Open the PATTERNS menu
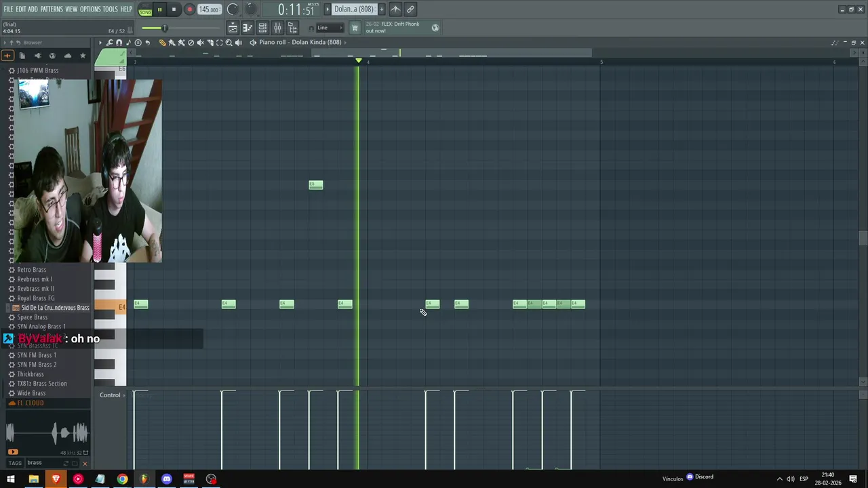Viewport: 868px width, 488px height. pos(52,9)
